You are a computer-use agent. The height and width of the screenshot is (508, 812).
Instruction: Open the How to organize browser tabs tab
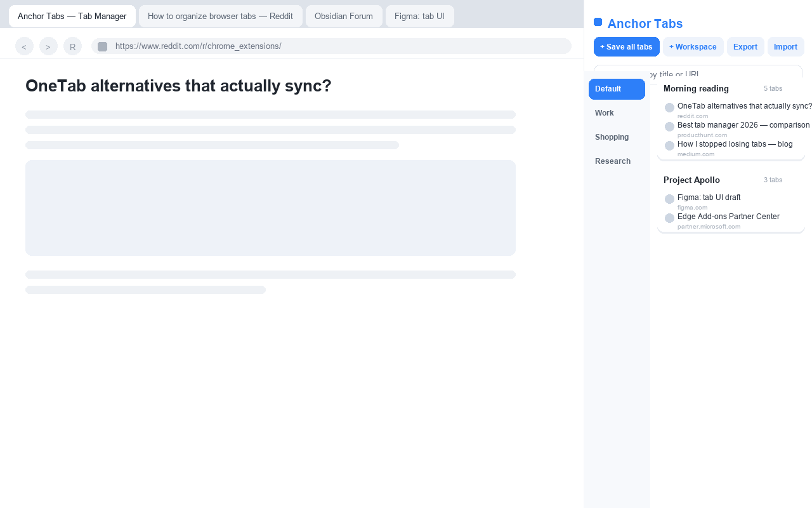[x=221, y=16]
